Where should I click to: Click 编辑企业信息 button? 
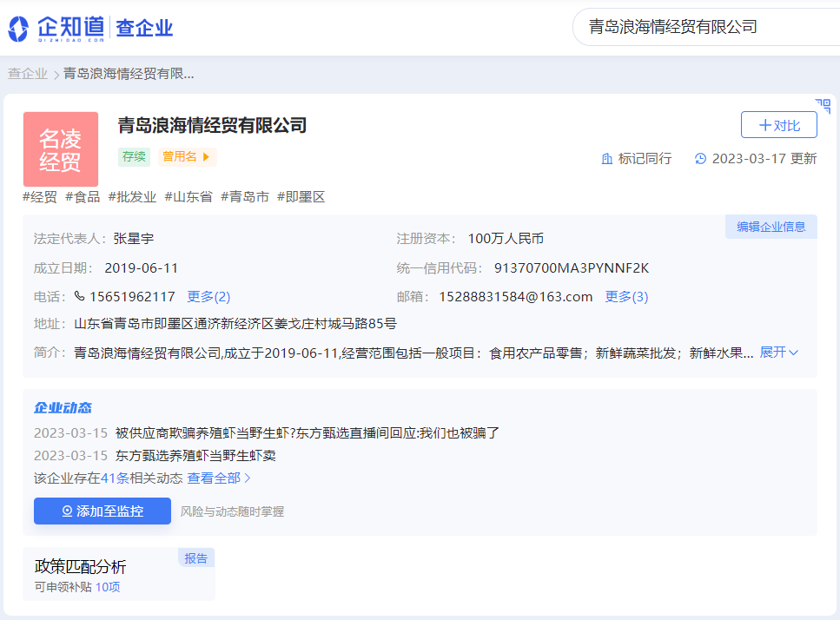(771, 227)
